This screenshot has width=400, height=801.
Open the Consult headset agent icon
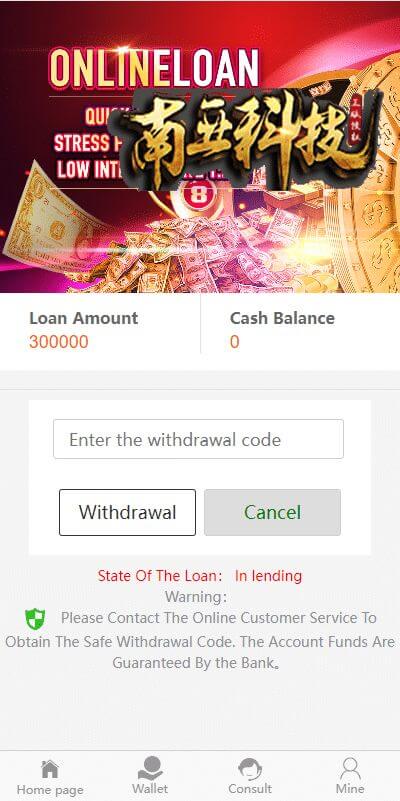(250, 769)
